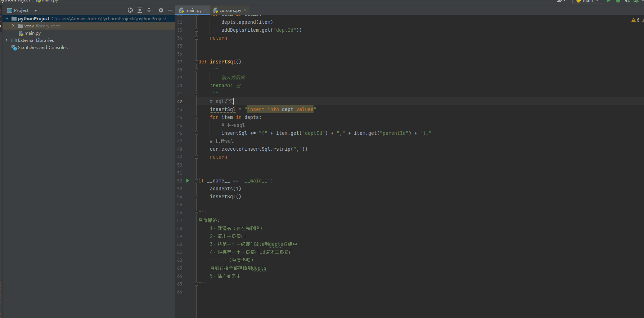Click the green Run gutter arrow at line 52
Screen dimensions: 644x318
(188, 181)
